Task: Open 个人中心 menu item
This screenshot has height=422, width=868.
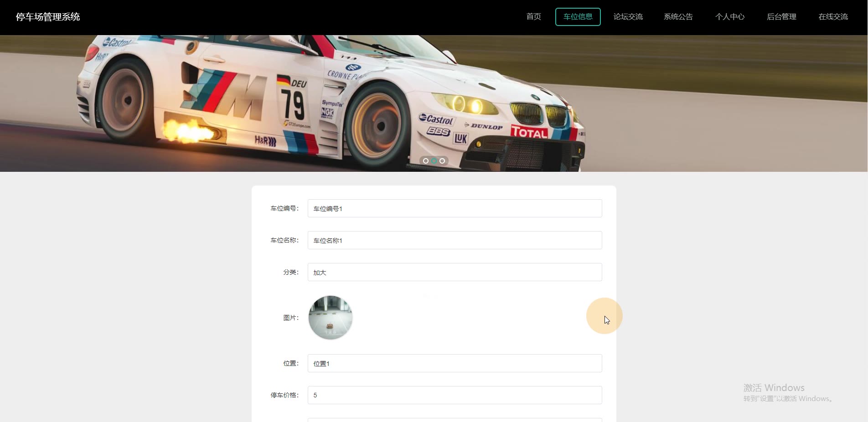Action: pyautogui.click(x=729, y=17)
